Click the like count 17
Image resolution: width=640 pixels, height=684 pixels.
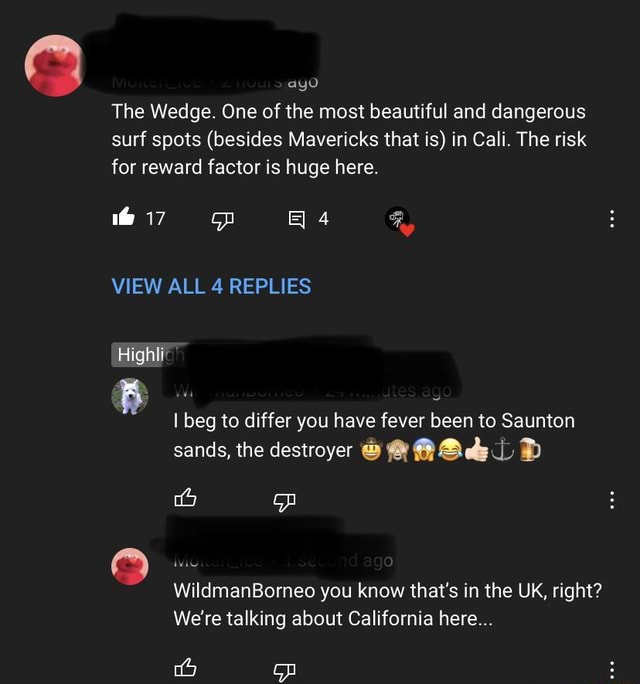click(x=156, y=219)
